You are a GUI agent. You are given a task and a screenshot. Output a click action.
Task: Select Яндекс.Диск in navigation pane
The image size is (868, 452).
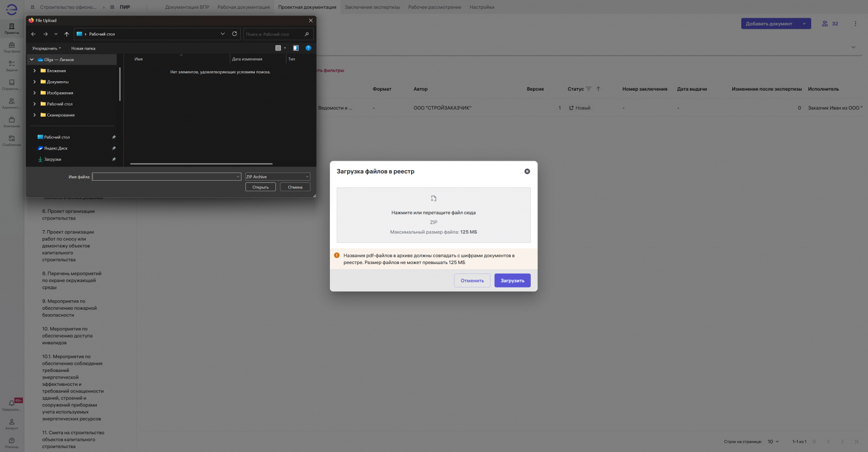click(56, 148)
